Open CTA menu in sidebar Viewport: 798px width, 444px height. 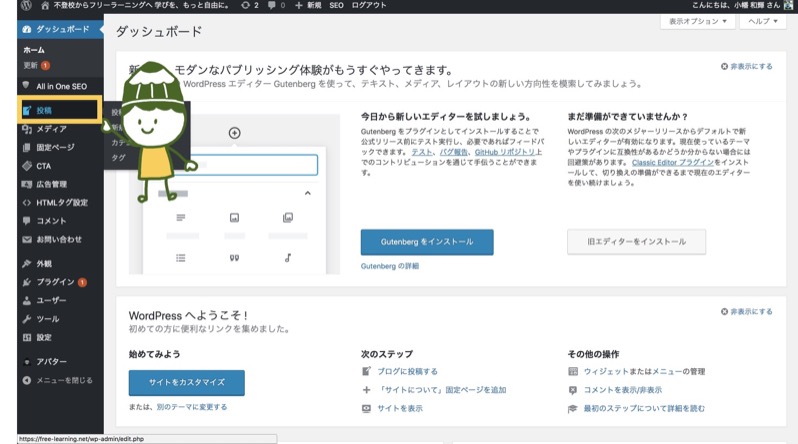pyautogui.click(x=60, y=166)
